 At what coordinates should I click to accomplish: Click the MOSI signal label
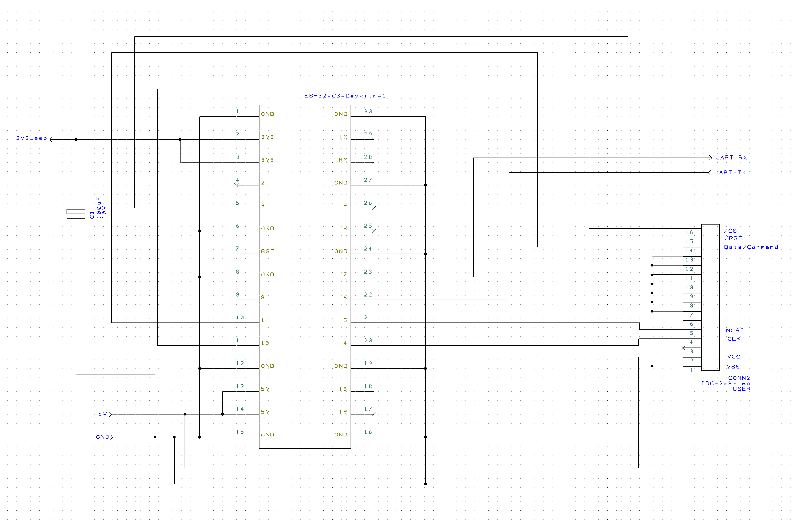pos(735,330)
